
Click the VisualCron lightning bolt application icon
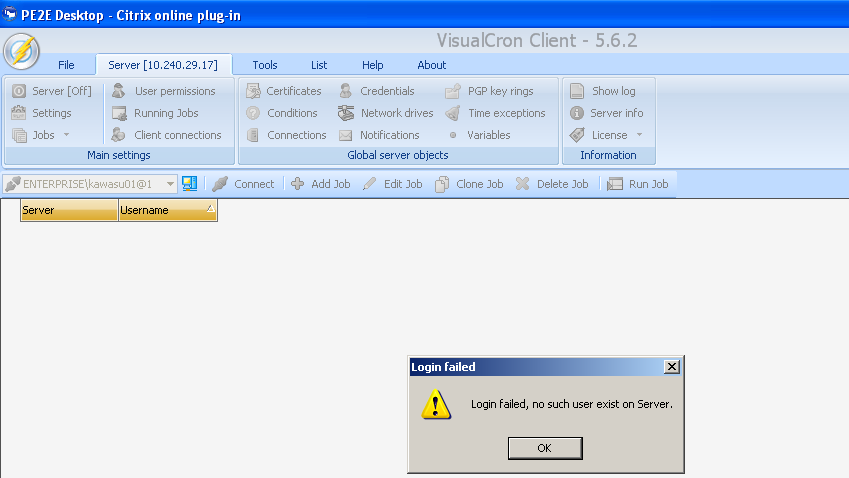coord(21,52)
